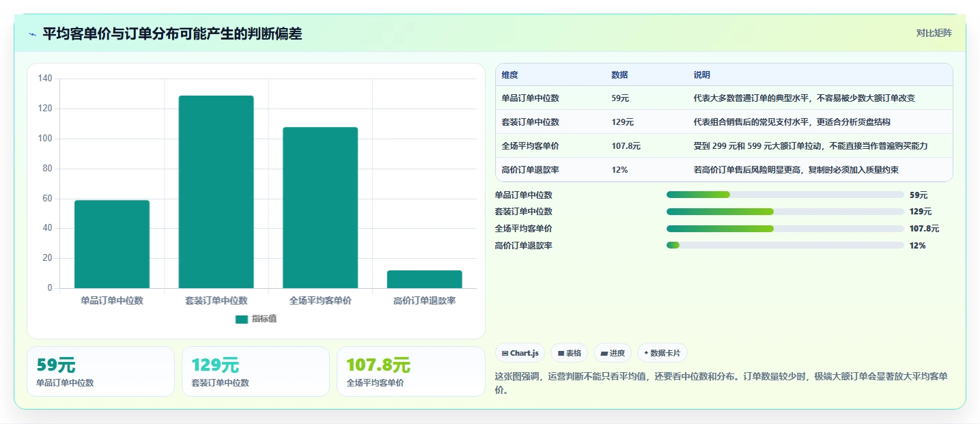
Task: Click the summary paragraph starting 这张图强调
Action: (720, 383)
